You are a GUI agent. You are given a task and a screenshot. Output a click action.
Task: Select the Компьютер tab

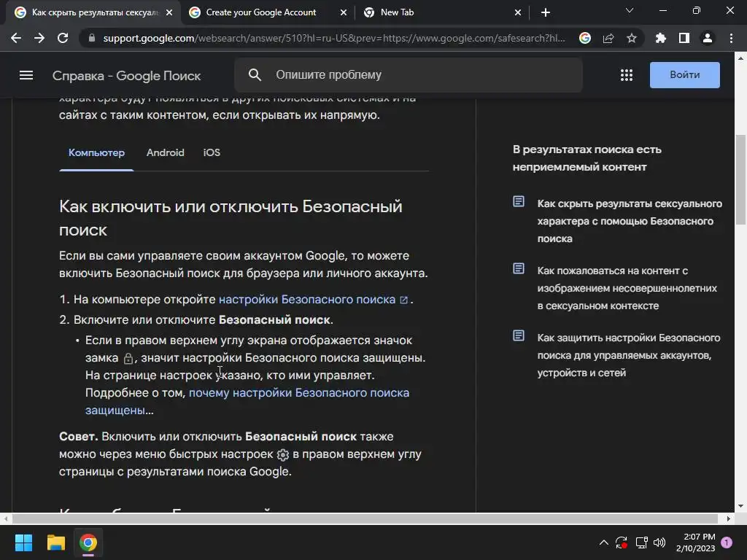[97, 153]
